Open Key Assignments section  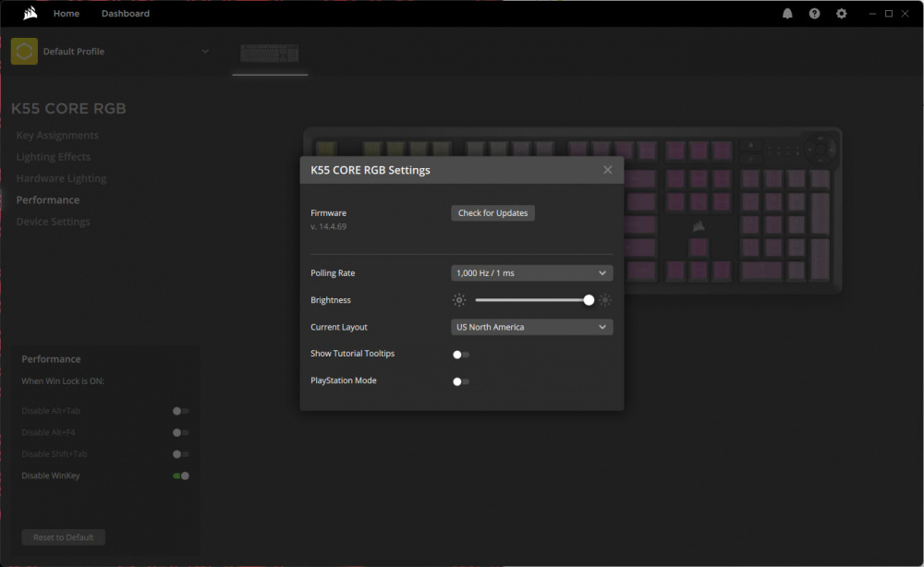click(57, 136)
